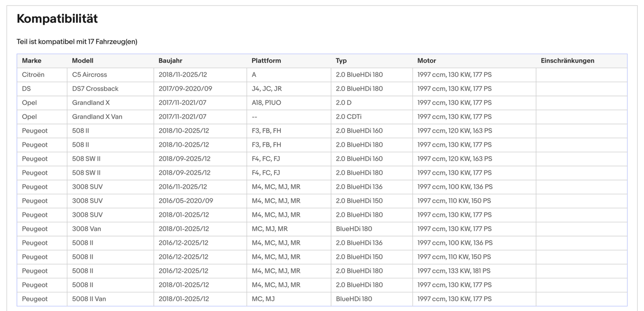Click the Modell column header

coord(82,61)
